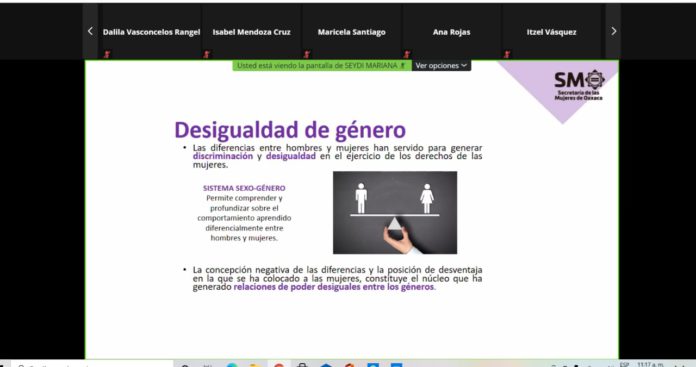
Task: Click muted microphone icon on Maricela's tile
Action: click(307, 55)
